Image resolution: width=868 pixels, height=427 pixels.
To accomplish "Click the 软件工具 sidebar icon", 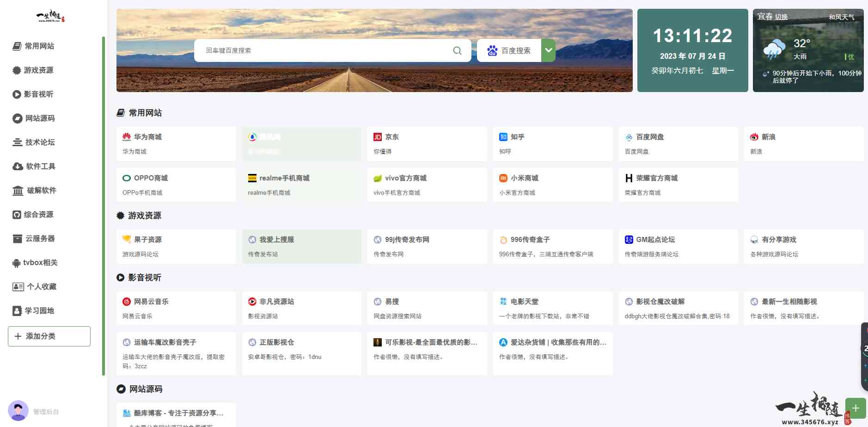I will pyautogui.click(x=17, y=166).
